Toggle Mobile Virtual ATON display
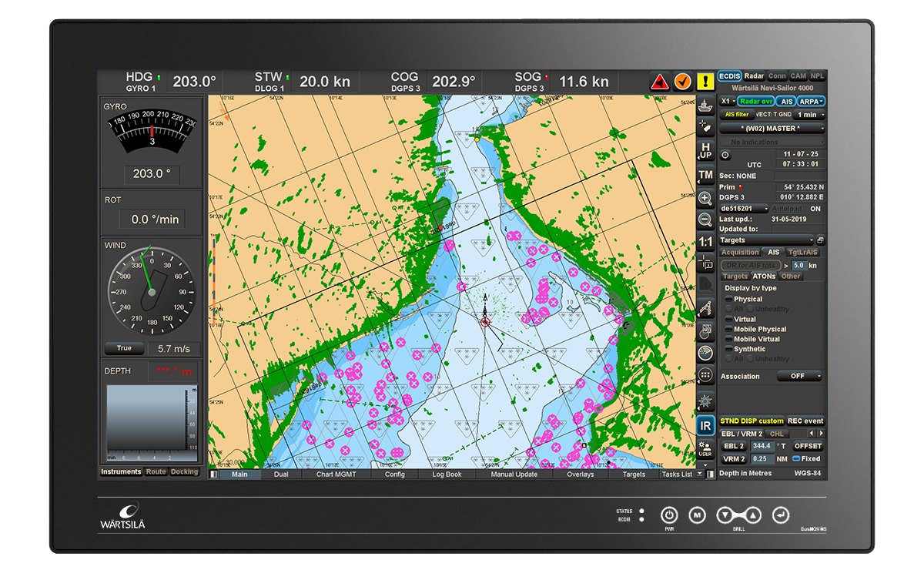The width and height of the screenshot is (924, 570). [728, 339]
